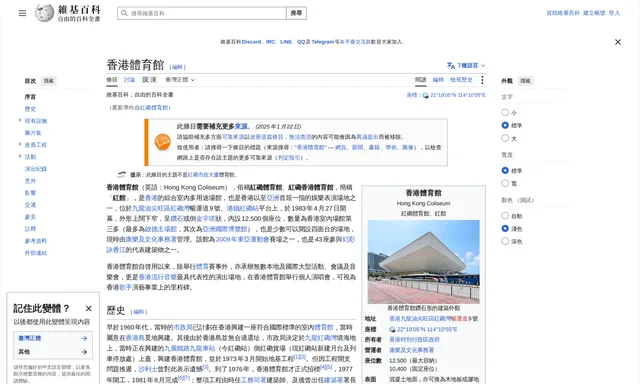Expand 改善工程 in table of contents
The width and height of the screenshot is (640, 384).
click(x=20, y=144)
